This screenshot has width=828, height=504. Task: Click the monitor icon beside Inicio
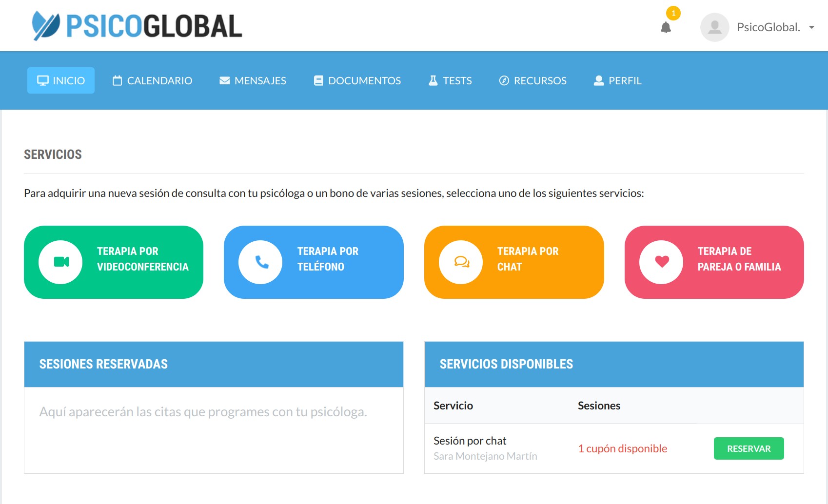coord(43,80)
